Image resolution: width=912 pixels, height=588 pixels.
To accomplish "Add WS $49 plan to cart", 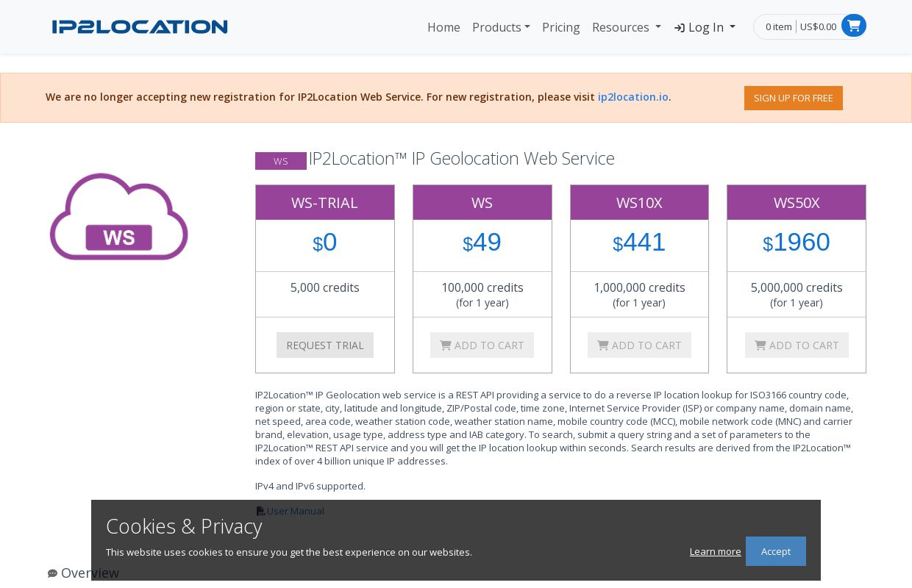I will 482,345.
